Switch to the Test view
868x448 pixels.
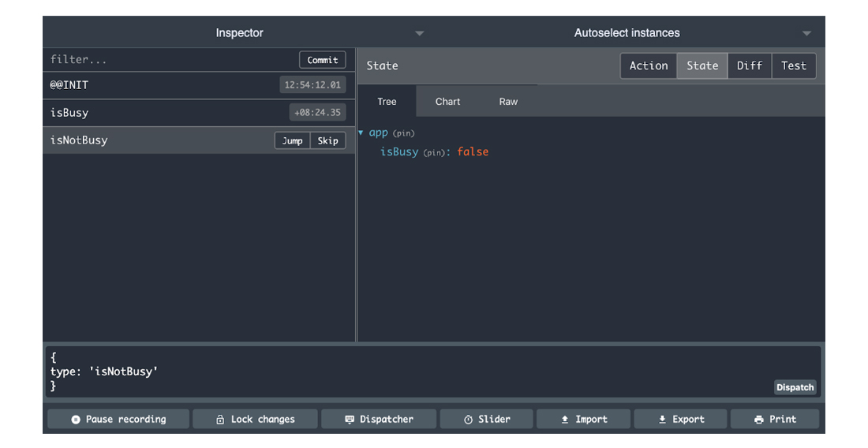pyautogui.click(x=794, y=65)
